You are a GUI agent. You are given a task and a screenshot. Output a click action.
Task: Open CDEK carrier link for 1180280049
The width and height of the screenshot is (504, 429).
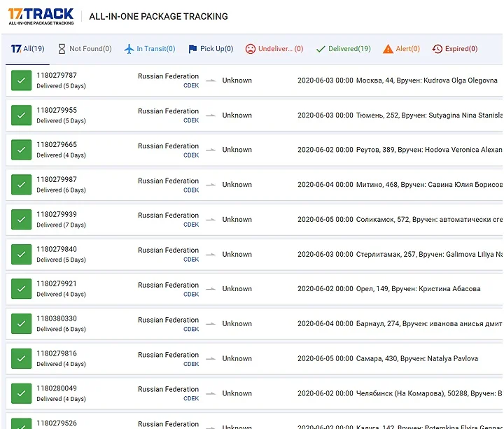(x=191, y=398)
